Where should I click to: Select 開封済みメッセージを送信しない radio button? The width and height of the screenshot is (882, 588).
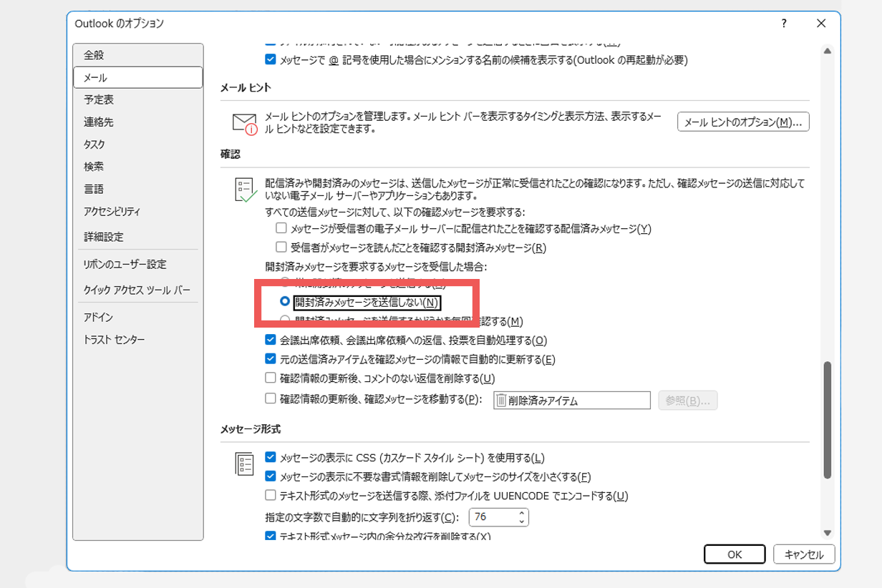pyautogui.click(x=285, y=302)
